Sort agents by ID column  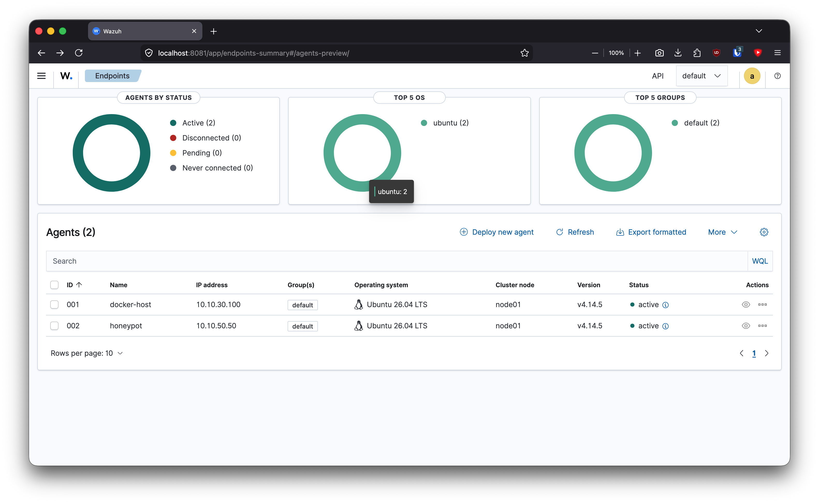point(74,285)
